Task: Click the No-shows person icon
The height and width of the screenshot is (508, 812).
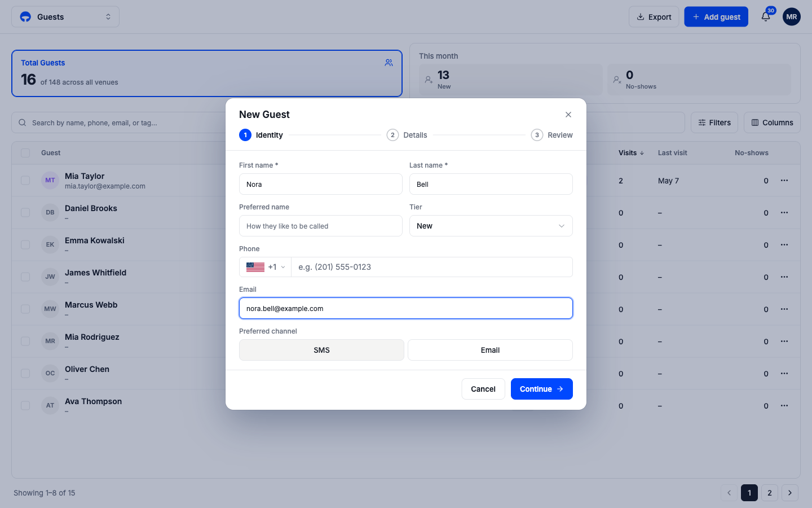Action: 617,80
